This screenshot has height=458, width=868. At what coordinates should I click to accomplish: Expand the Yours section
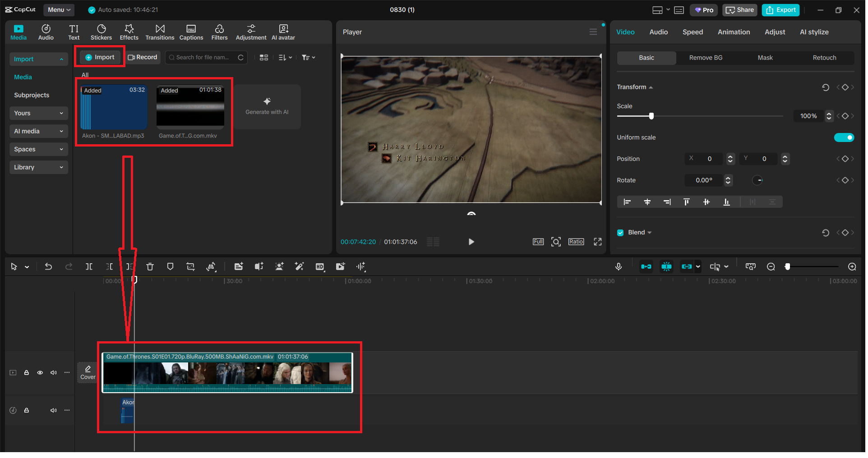point(38,113)
